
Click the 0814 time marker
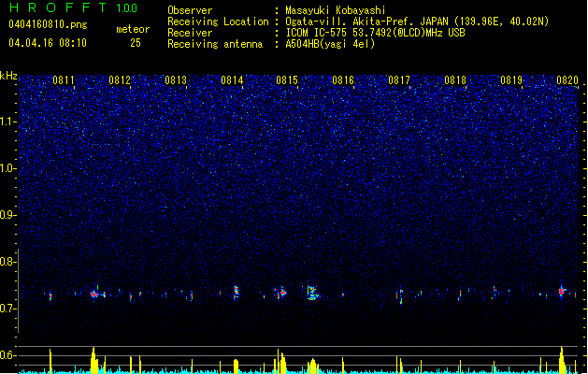[x=232, y=80]
